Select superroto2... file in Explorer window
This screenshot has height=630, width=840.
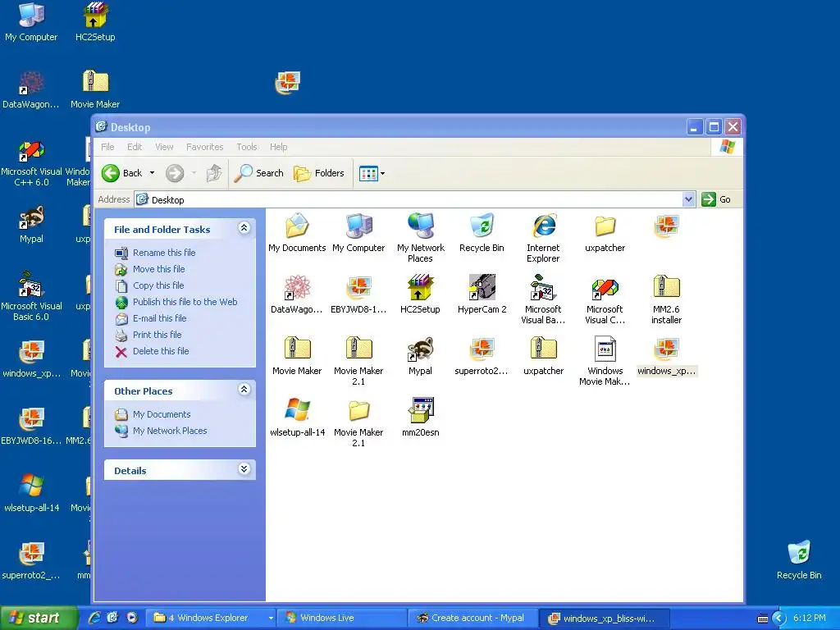pyautogui.click(x=482, y=356)
